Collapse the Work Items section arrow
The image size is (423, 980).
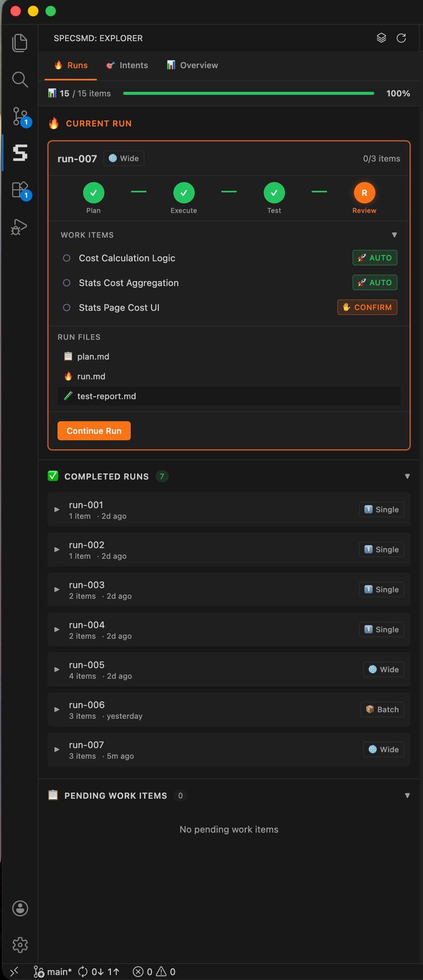pyautogui.click(x=394, y=235)
